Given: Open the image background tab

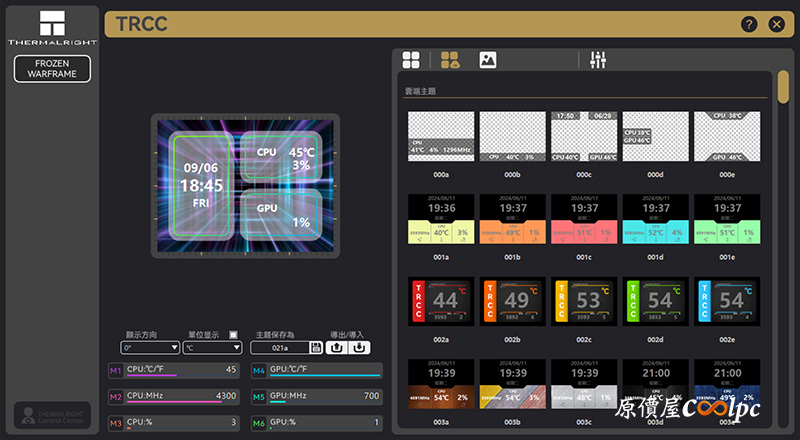Looking at the screenshot, I should click(x=488, y=60).
